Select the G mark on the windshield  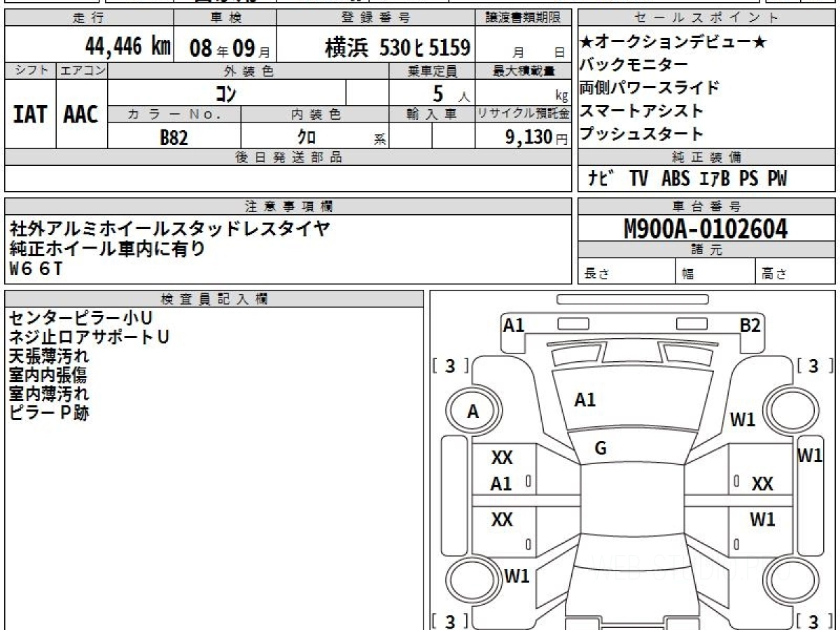pyautogui.click(x=601, y=449)
